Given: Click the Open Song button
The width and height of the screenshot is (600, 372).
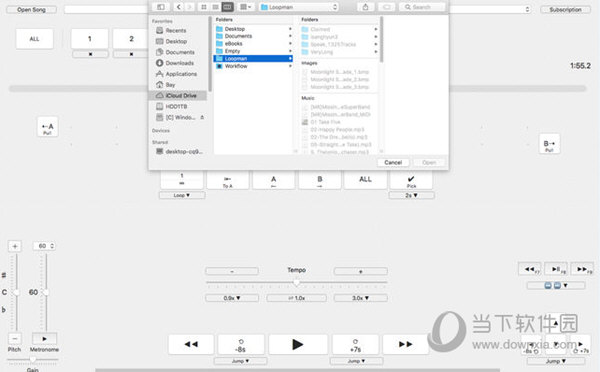Looking at the screenshot, I should (31, 10).
